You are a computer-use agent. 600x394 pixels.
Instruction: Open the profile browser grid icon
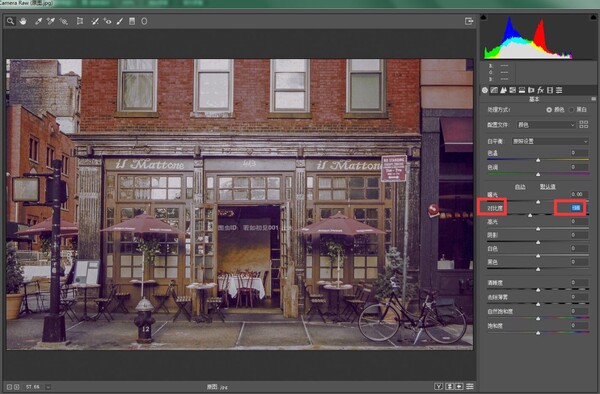tap(584, 124)
